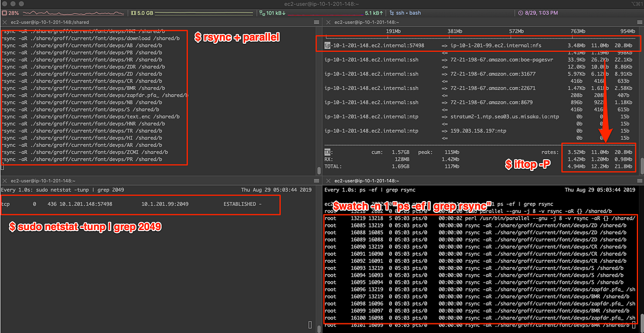The width and height of the screenshot is (644, 333).
Task: Click rsync line for devps/NB
Action: [x=82, y=102]
